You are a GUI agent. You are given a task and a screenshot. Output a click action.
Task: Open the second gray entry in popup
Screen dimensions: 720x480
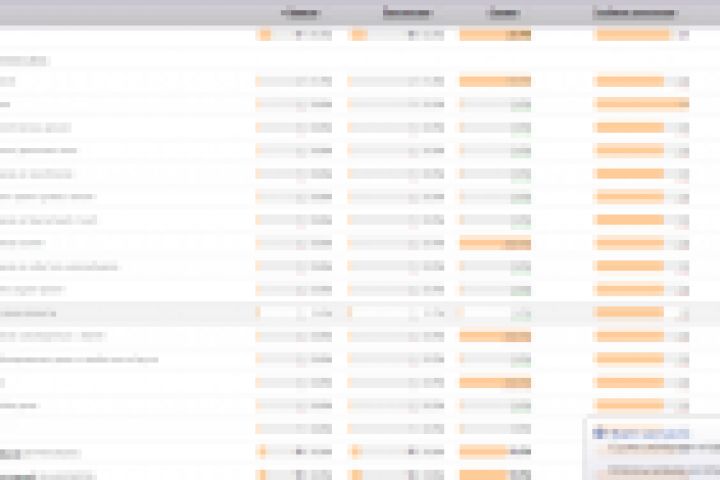(663, 470)
